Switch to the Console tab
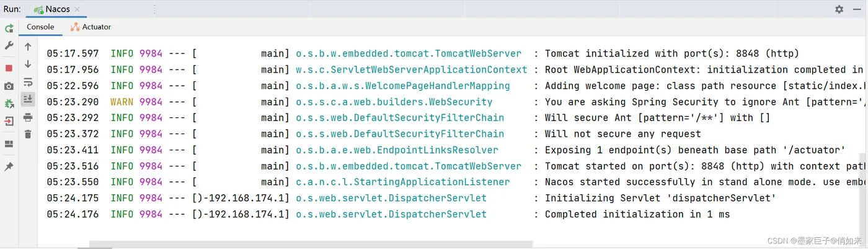868x249 pixels. 40,27
